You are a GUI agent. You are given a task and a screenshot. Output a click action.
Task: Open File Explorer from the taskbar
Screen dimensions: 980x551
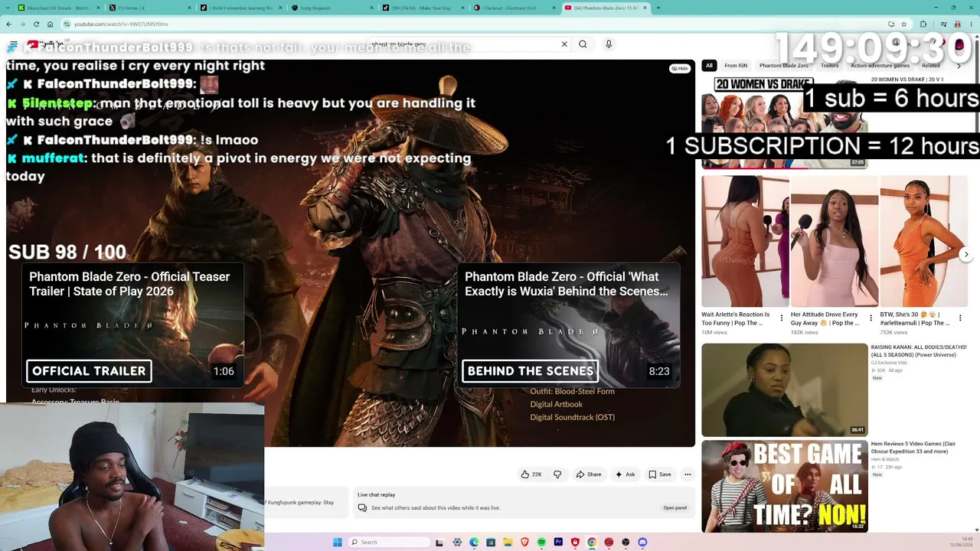click(x=508, y=543)
